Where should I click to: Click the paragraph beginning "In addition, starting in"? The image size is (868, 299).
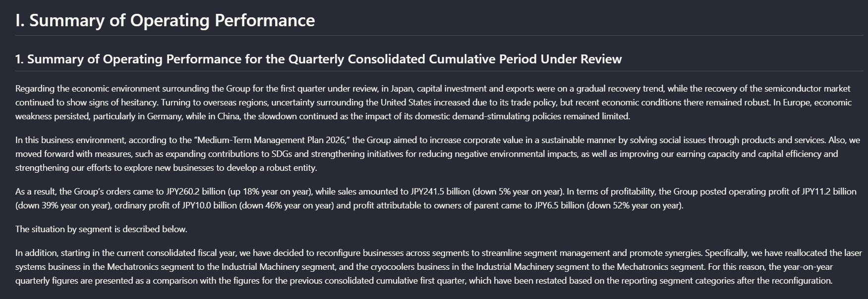point(439,267)
